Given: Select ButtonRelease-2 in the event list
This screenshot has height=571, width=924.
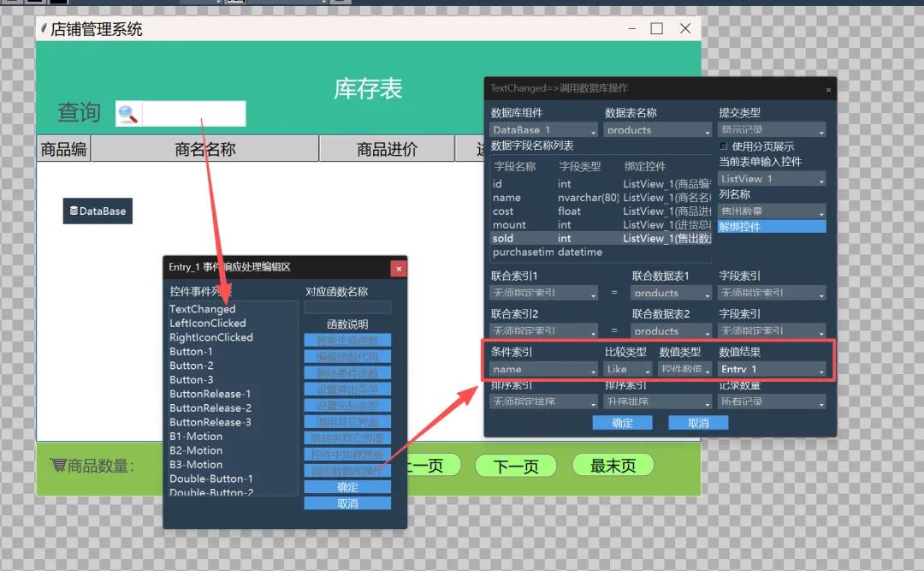Looking at the screenshot, I should (233, 407).
